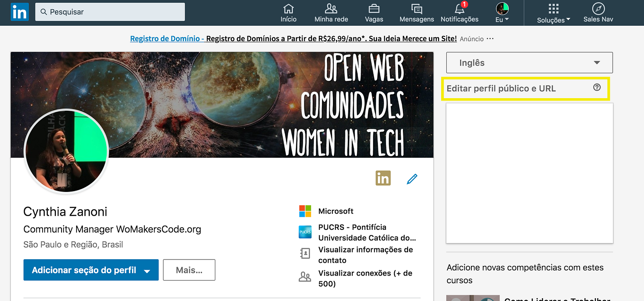Open Editar perfil público e URL
Viewport: 644px width, 301px height.
[x=501, y=89]
